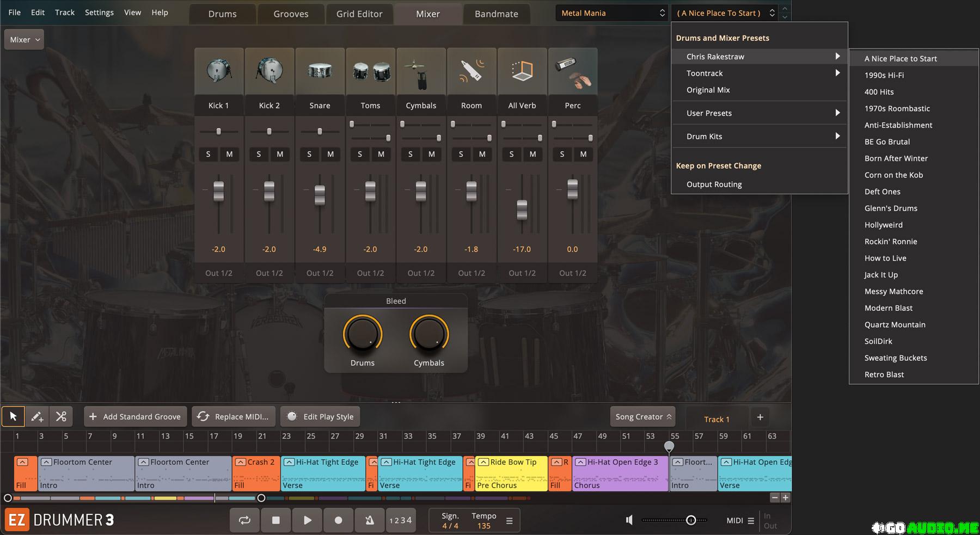Click the Perc channel icon
The height and width of the screenshot is (535, 980).
pos(573,71)
